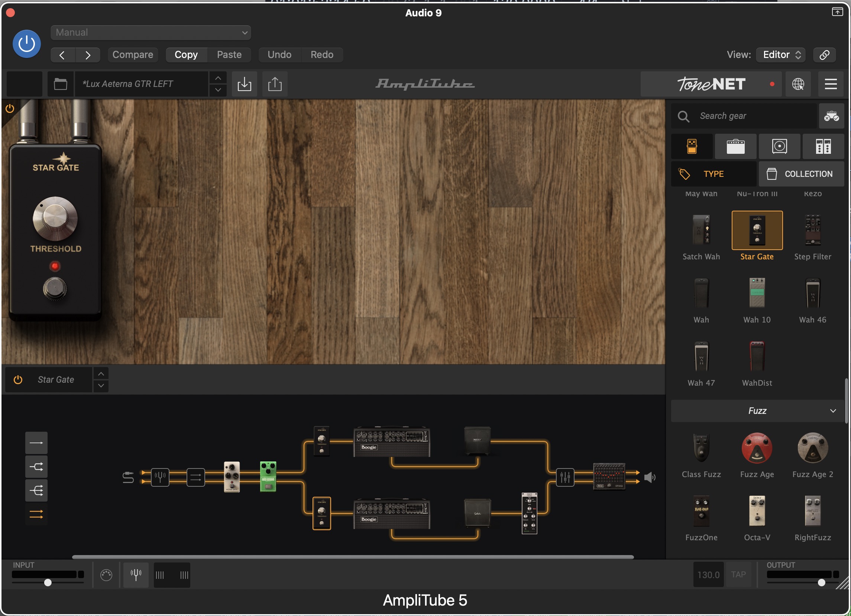Step slot gear down chevron beside Star Gate
This screenshot has width=851, height=616.
click(x=101, y=386)
